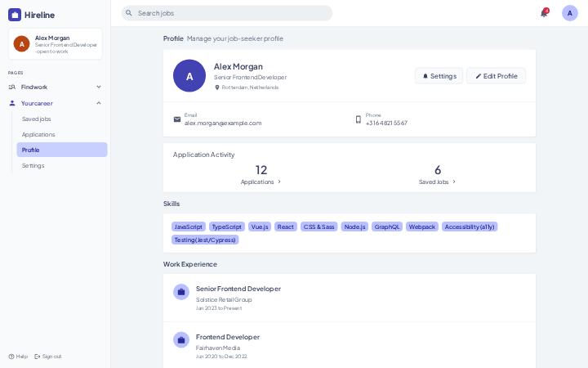This screenshot has height=368, width=588.
Task: Click the Work Experience heading
Action: 190,264
